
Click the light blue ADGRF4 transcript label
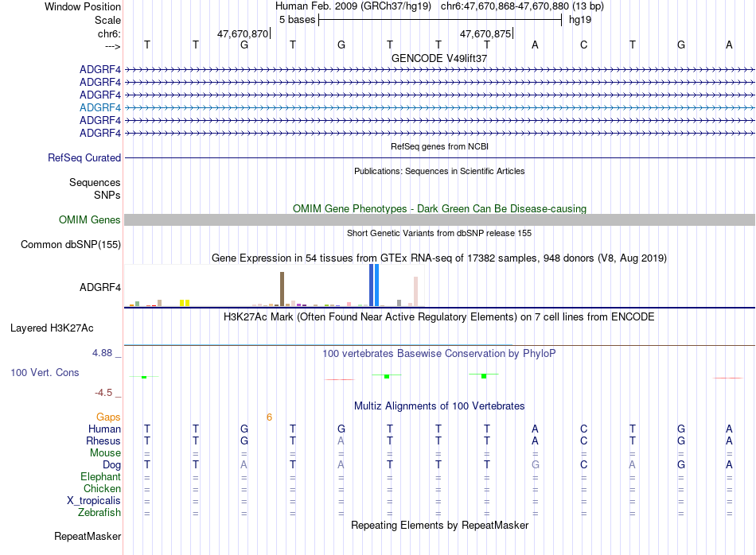click(x=99, y=107)
